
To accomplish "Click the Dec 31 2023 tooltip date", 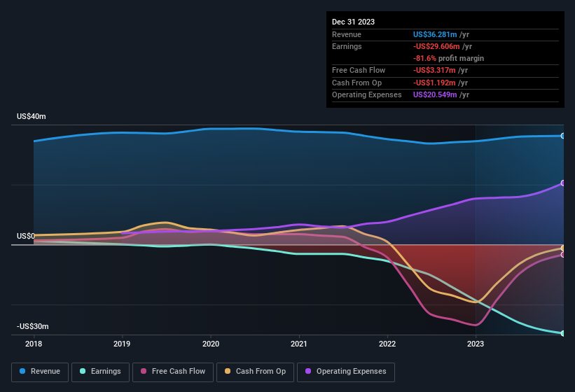I will [x=353, y=22].
